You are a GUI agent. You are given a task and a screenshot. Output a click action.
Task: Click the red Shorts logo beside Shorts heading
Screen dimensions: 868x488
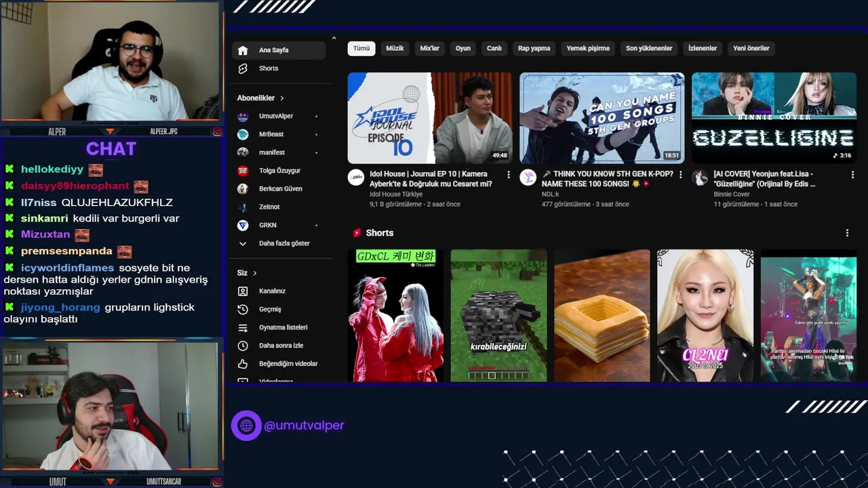357,233
